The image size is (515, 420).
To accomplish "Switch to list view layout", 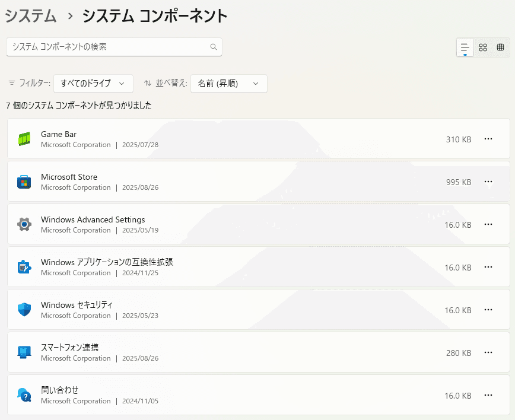I will 465,47.
